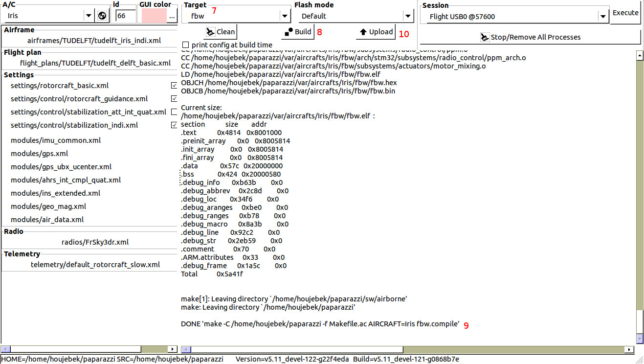Screen dimensions: 644x364
Task: Click the console horizontal scrollbar right arrow
Action: (x=630, y=349)
